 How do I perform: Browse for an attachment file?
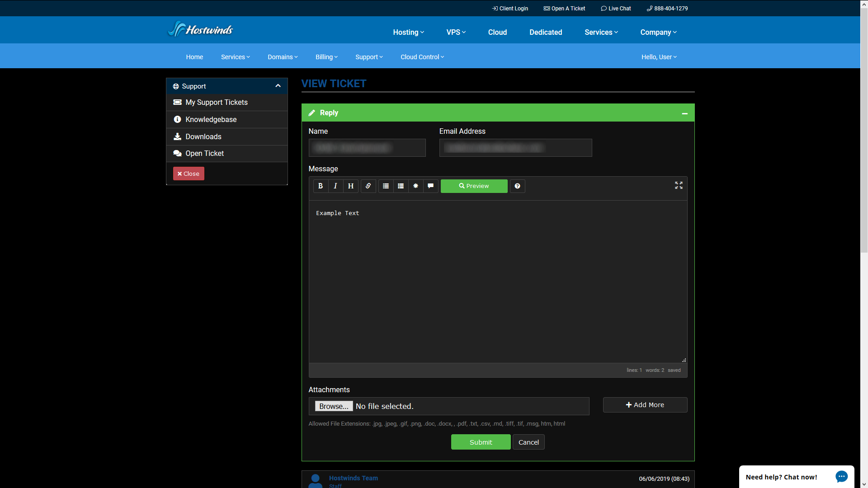[x=334, y=406]
